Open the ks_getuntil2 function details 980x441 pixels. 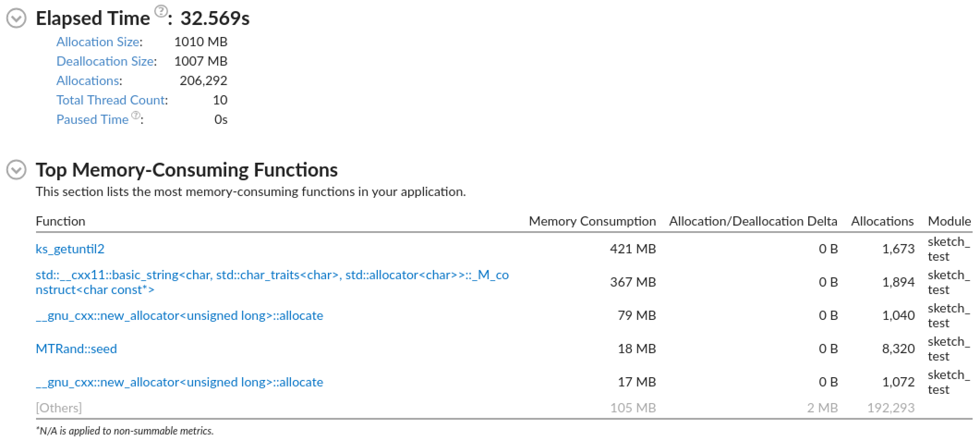[x=70, y=249]
